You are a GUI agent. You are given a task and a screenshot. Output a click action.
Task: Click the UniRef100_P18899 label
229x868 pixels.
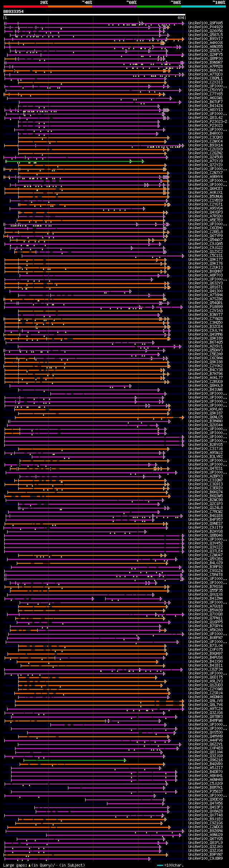coord(205,307)
